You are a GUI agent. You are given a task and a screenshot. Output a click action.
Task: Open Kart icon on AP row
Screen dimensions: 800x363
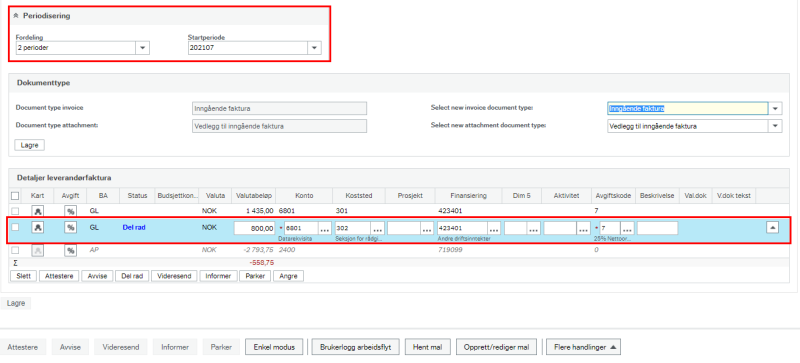[38, 250]
